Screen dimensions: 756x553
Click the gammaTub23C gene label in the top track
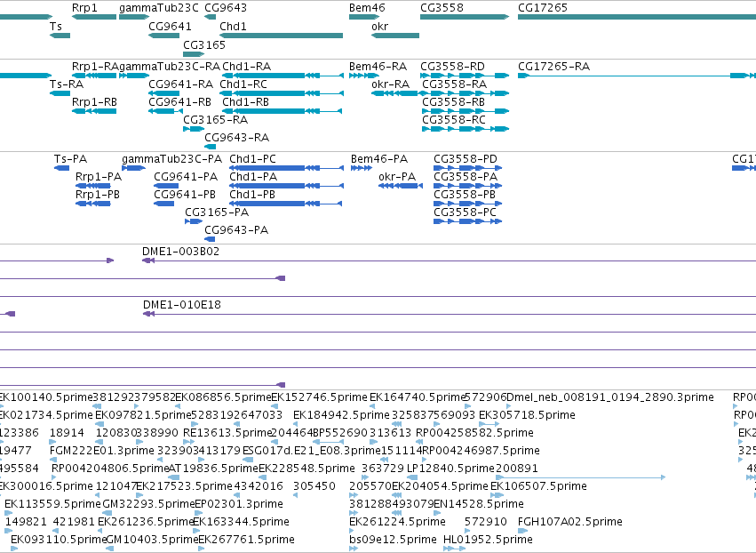159,8
